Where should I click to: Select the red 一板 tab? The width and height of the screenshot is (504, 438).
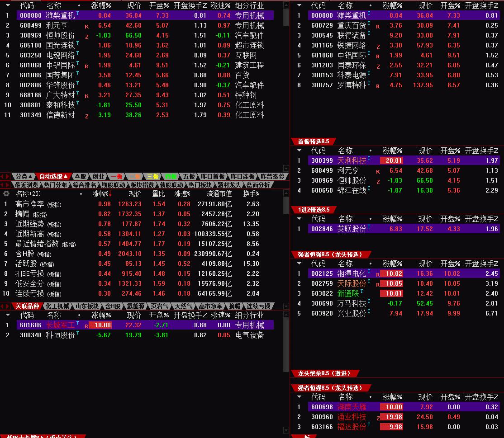click(116, 176)
